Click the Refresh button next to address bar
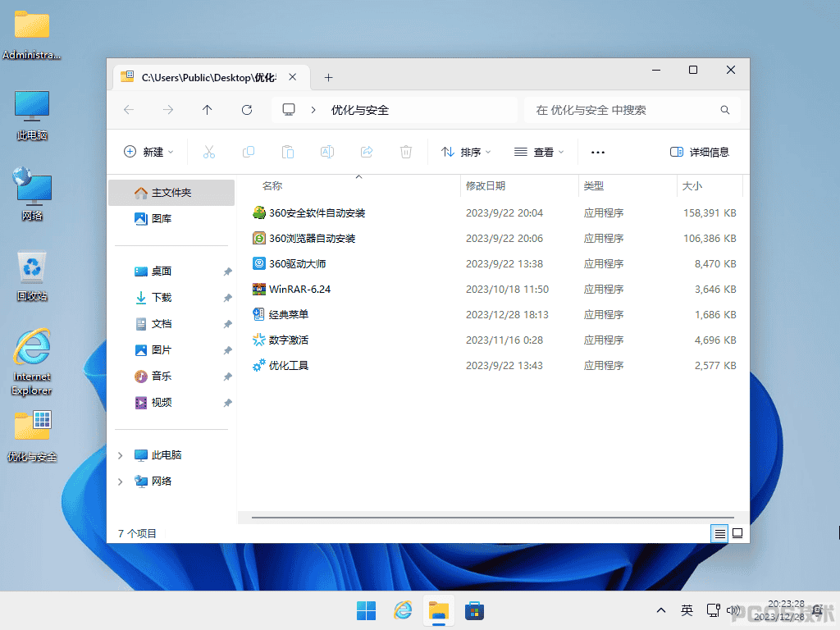840x630 pixels. pyautogui.click(x=247, y=110)
